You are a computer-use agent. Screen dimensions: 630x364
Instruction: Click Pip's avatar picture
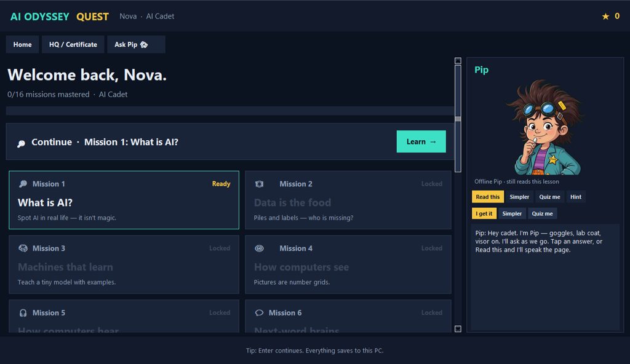point(545,127)
